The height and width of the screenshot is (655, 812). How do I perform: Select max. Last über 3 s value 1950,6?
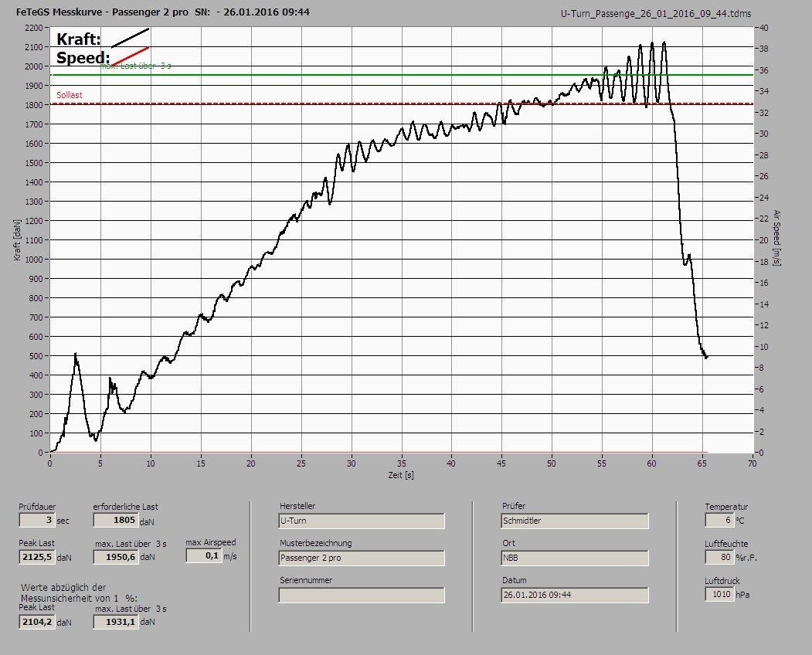pyautogui.click(x=115, y=557)
